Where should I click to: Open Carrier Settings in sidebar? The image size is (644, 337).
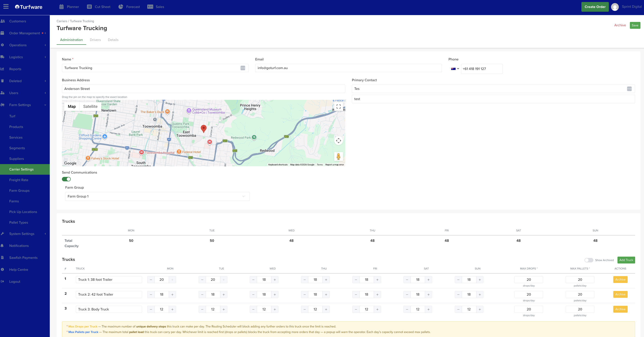(25, 169)
